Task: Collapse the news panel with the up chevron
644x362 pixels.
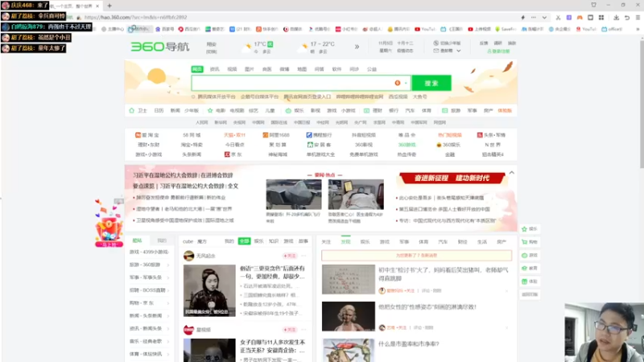Action: [x=511, y=173]
